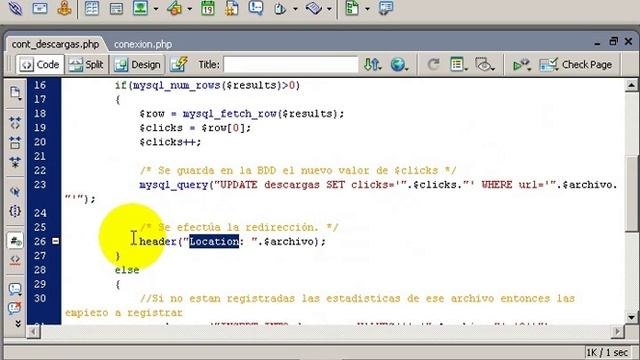Click the Script insert icon
The width and height of the screenshot is (640, 360).
click(313, 8)
